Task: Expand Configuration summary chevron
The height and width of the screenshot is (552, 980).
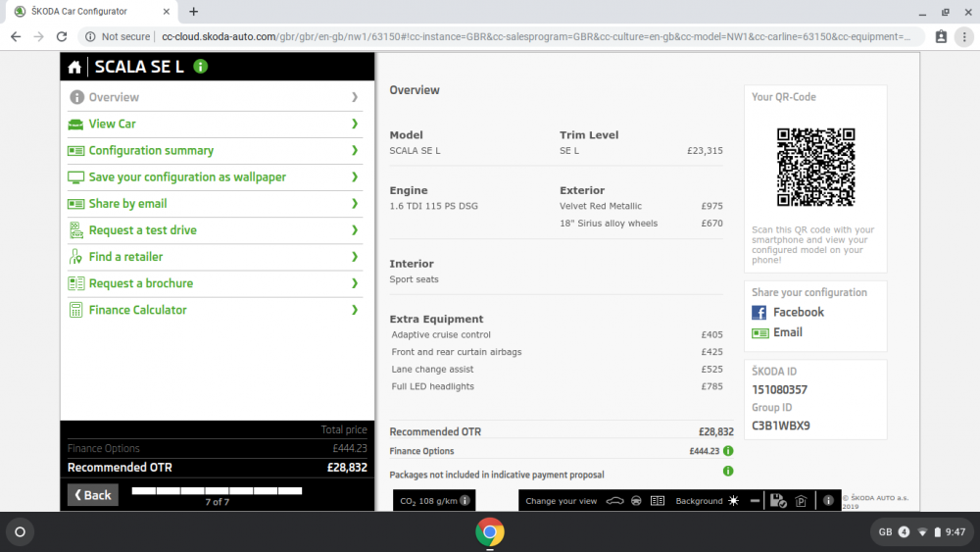Action: pyautogui.click(x=355, y=151)
